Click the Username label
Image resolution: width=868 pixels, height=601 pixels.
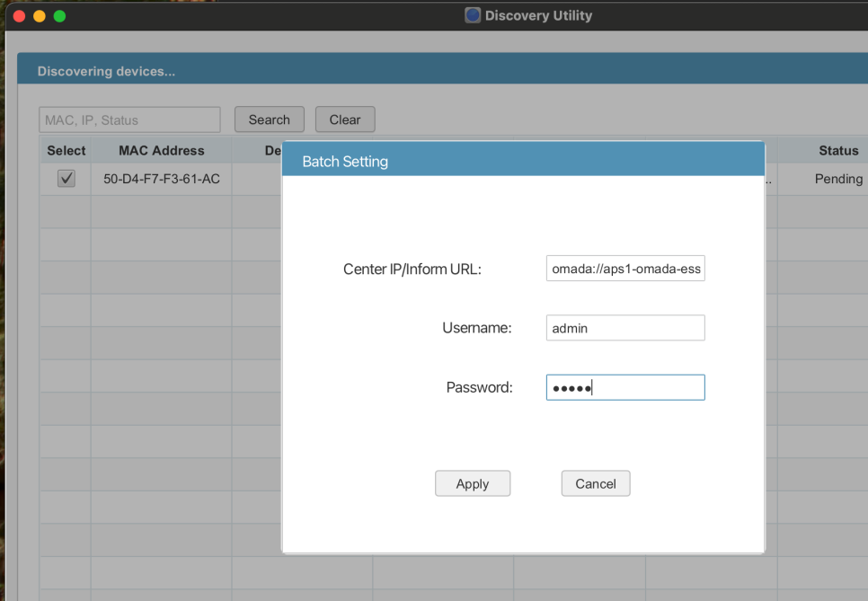tap(477, 328)
